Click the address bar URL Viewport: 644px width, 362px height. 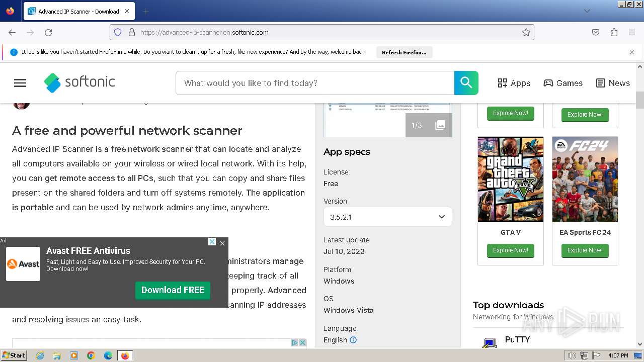click(204, 32)
